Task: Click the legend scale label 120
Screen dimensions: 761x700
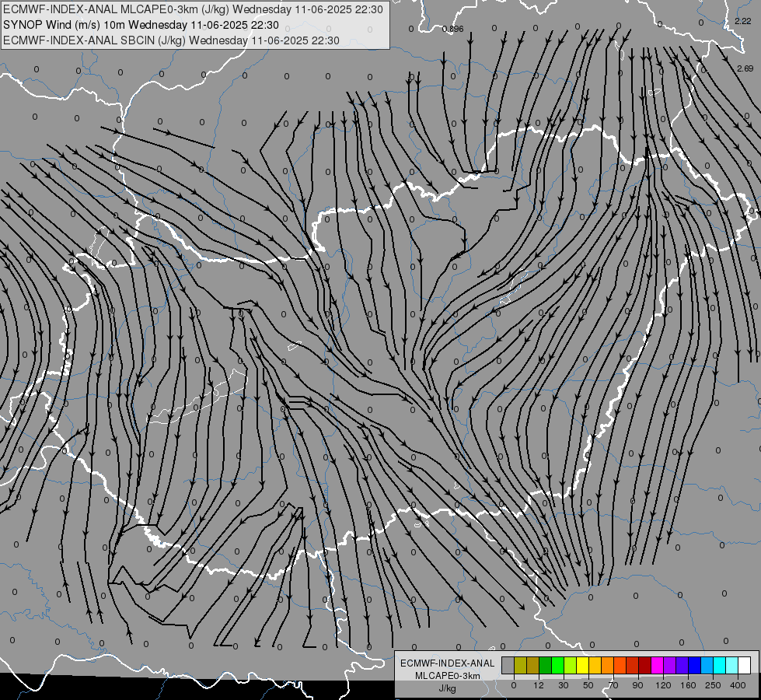Action: click(x=664, y=685)
